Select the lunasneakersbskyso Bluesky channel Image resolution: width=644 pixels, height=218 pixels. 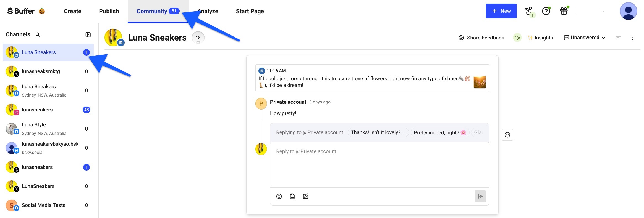point(48,148)
